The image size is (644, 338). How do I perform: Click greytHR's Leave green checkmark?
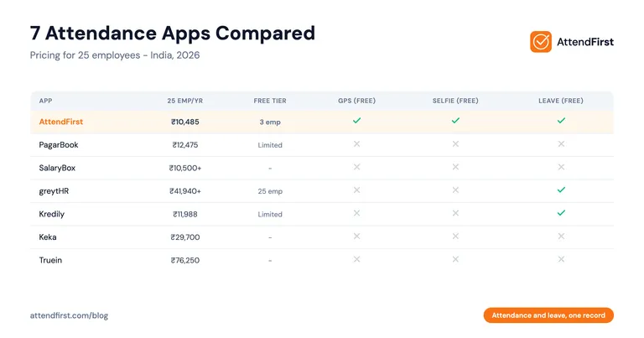tap(561, 190)
